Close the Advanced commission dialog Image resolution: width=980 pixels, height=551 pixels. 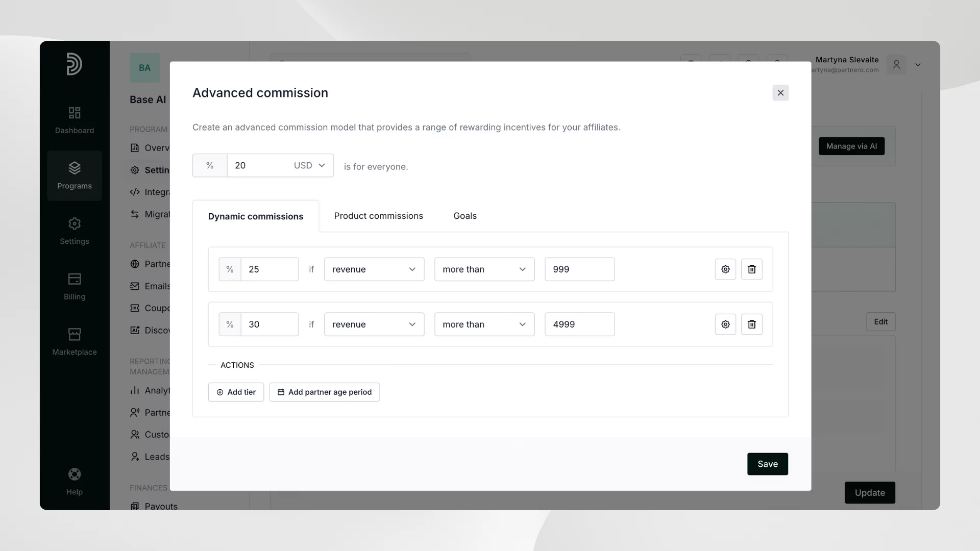click(x=780, y=93)
